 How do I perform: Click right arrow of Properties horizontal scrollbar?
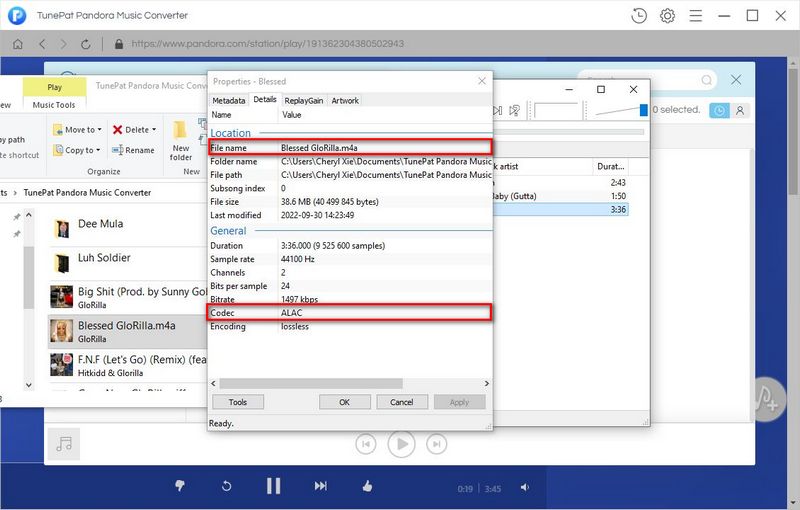tap(487, 383)
